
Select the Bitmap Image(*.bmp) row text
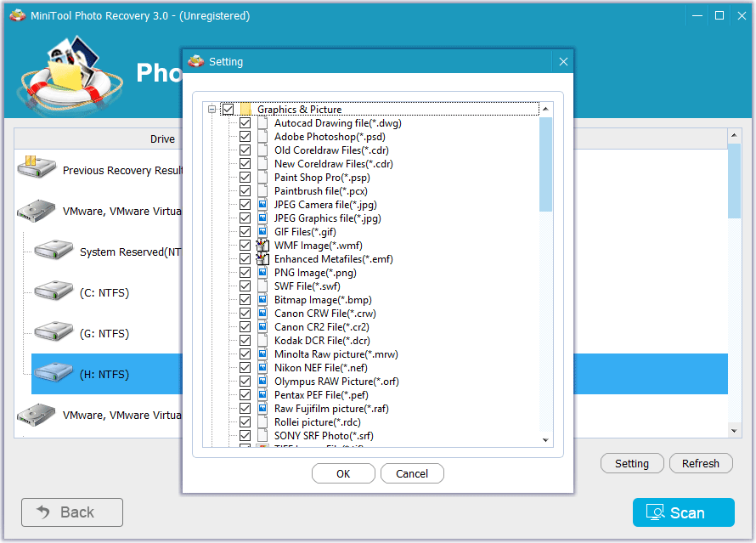[x=323, y=299]
